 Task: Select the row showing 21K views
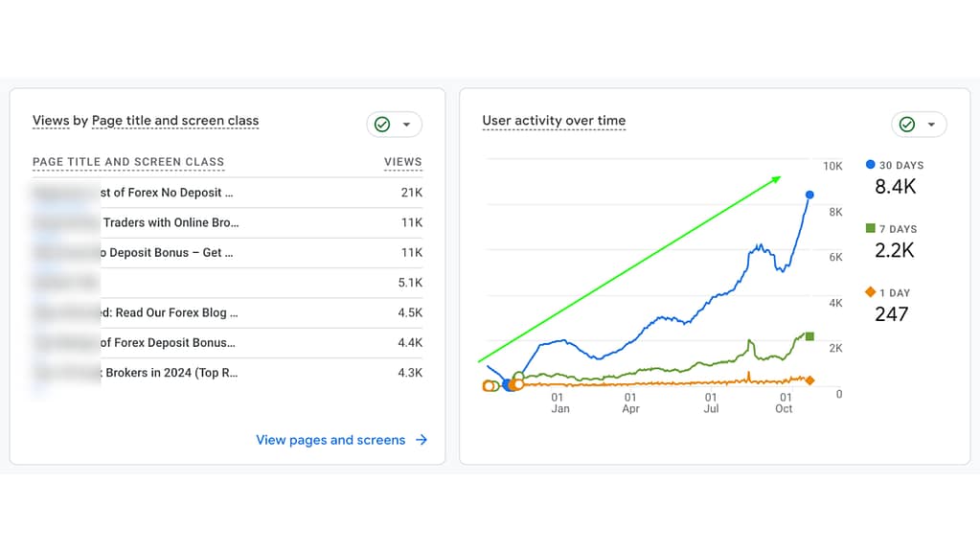tap(220, 195)
